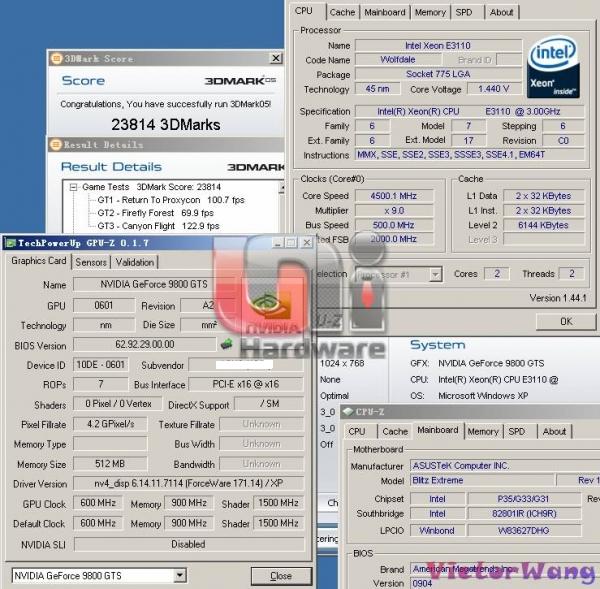Viewport: 600px width, 589px height.
Task: Click the Core Speed value 4500.1 MHz
Action: pyautogui.click(x=394, y=196)
